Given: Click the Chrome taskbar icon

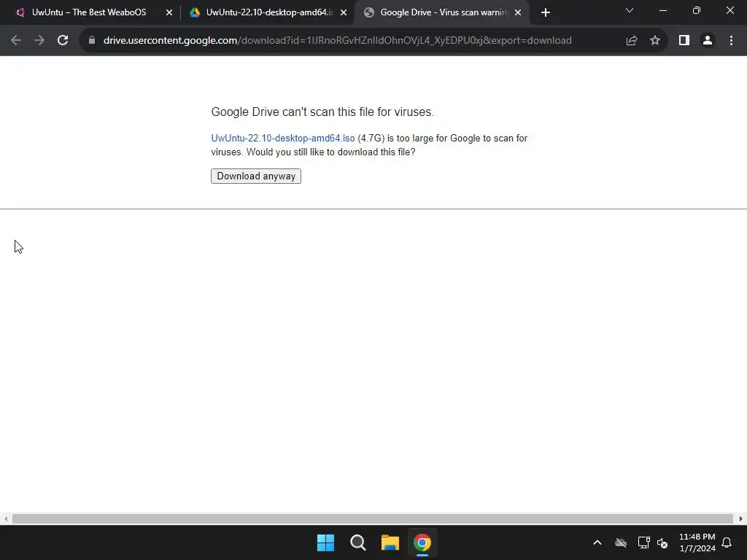Looking at the screenshot, I should (x=422, y=542).
